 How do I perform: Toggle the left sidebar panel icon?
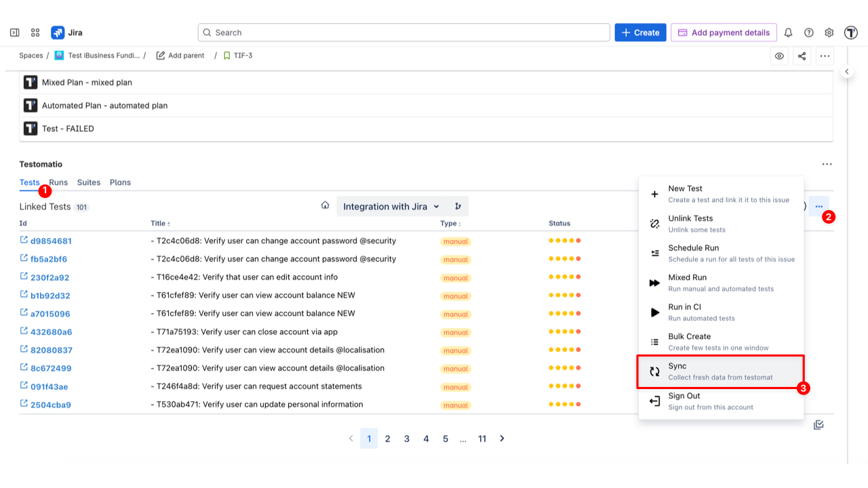point(15,33)
